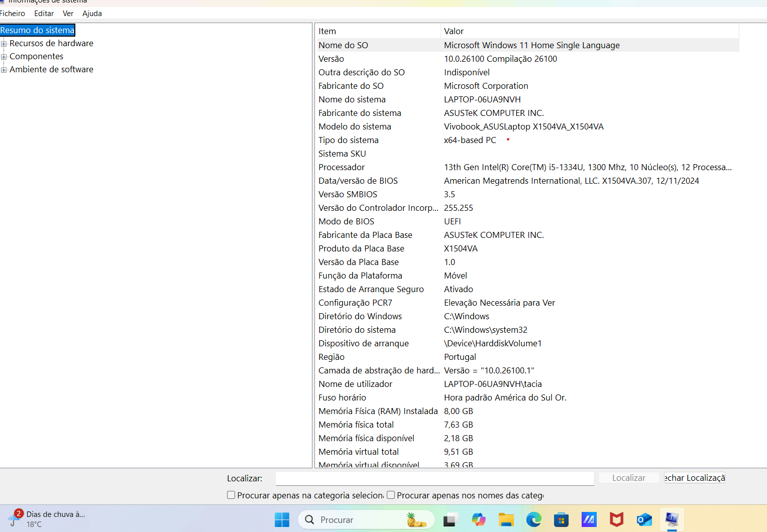This screenshot has height=532, width=767.
Task: Select Dispositivo de arranque row
Action: (527, 343)
